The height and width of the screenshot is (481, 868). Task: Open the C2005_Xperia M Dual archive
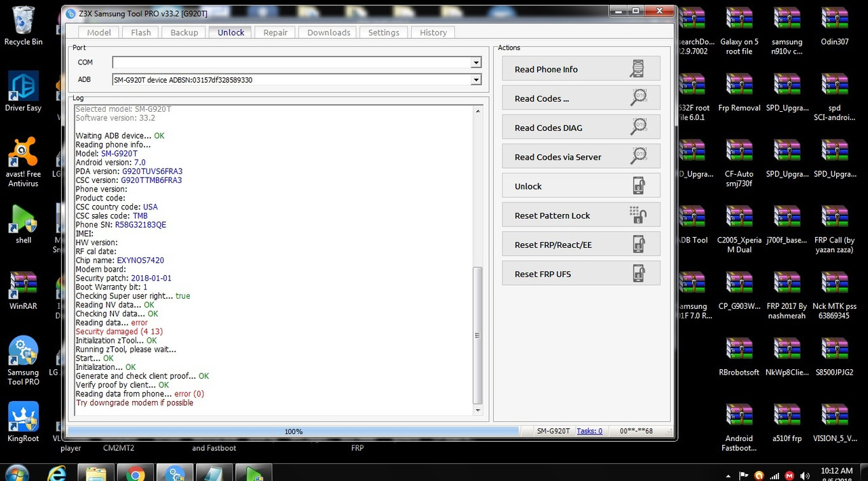tap(739, 229)
